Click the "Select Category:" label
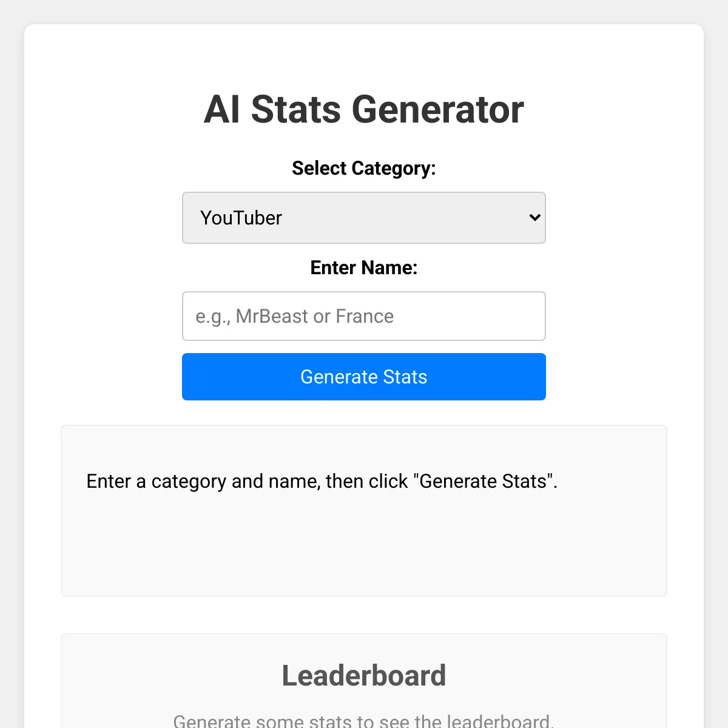 364,168
